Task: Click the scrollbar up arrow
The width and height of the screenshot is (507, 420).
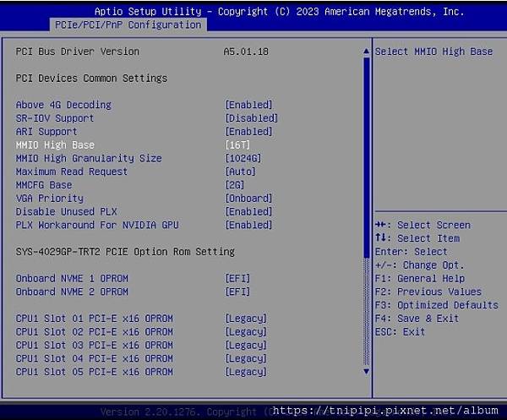Action: (x=366, y=52)
